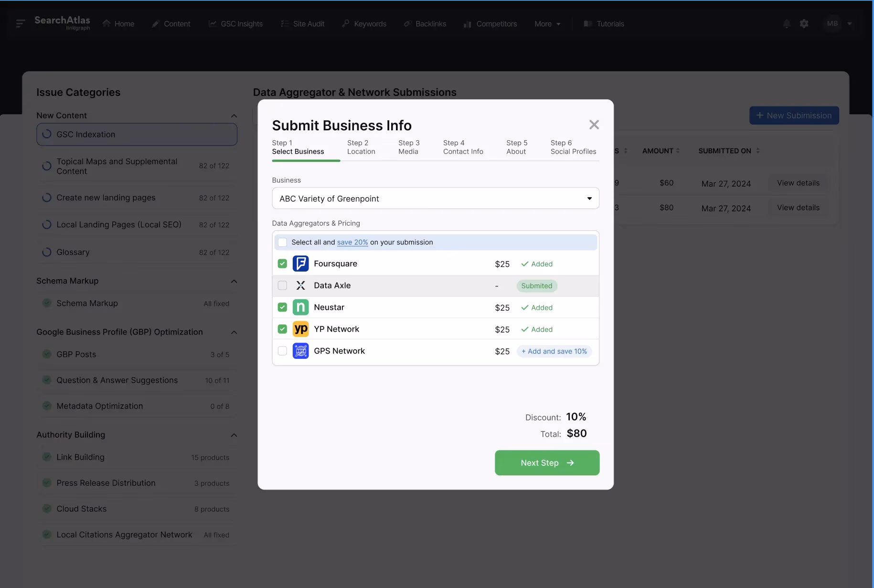Click the Foursquare logo icon

300,264
